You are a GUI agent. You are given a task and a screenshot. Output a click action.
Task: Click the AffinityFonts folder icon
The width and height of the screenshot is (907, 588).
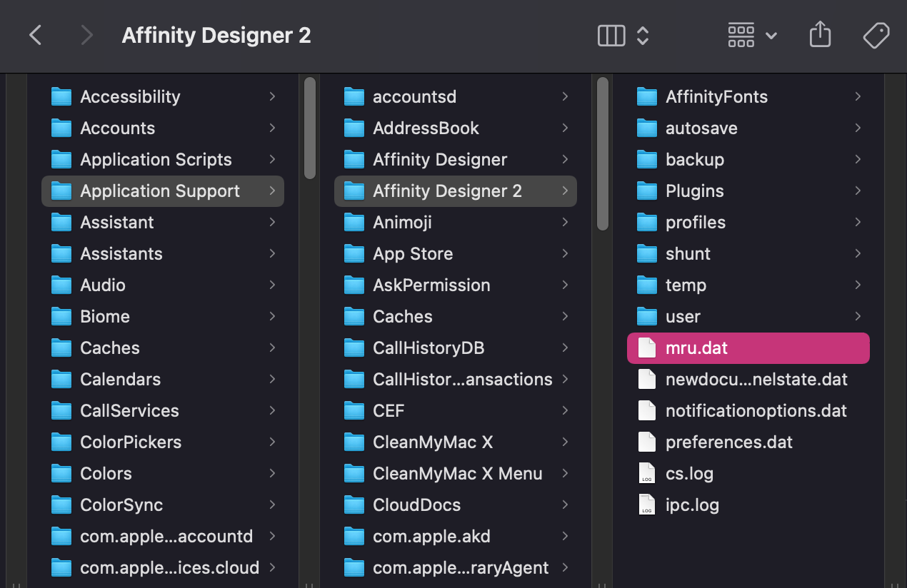[x=647, y=96]
